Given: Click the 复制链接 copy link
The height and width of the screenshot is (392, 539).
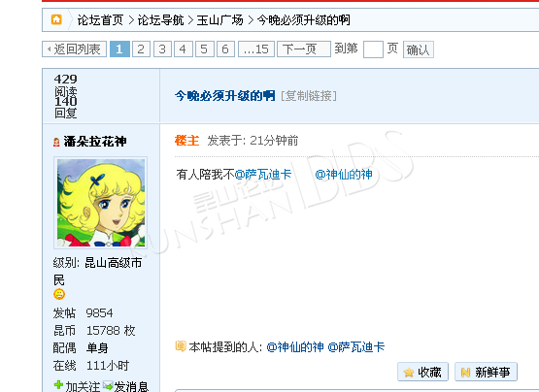Looking at the screenshot, I should pyautogui.click(x=309, y=95).
